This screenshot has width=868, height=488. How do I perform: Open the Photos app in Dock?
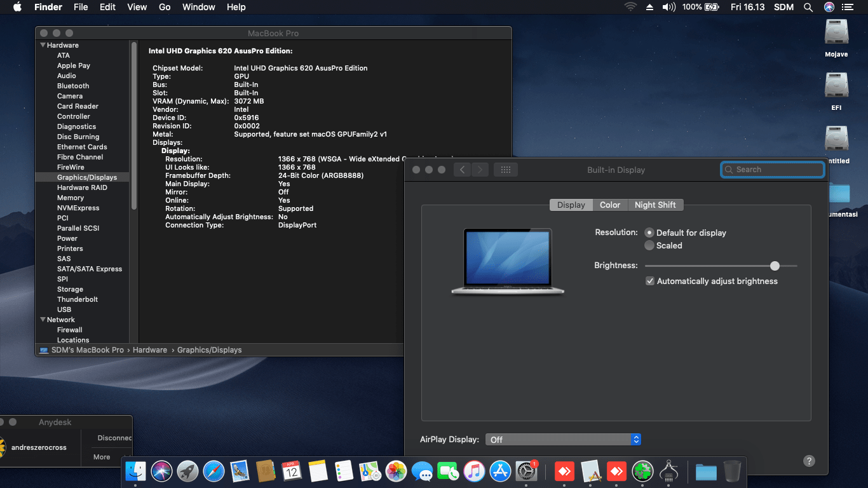pos(396,471)
